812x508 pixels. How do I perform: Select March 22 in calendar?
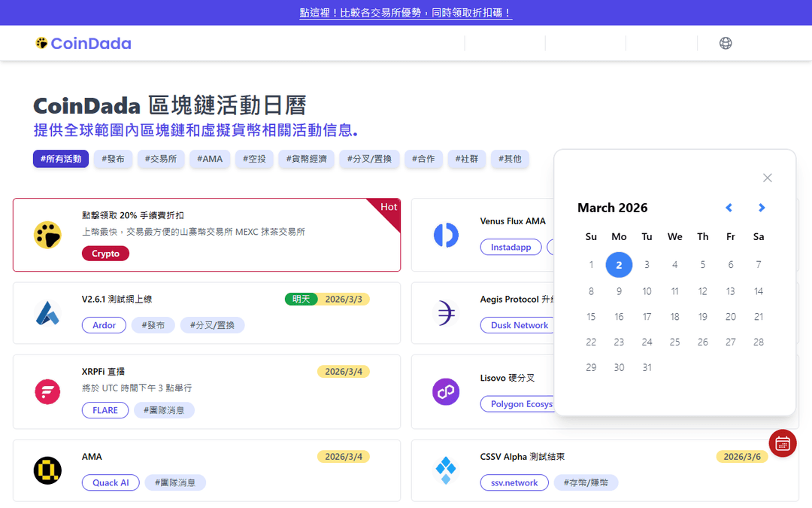(591, 342)
